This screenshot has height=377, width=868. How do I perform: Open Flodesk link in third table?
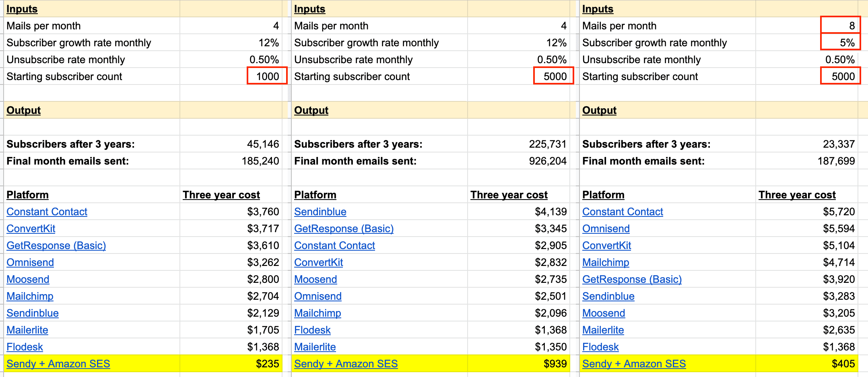pos(600,347)
